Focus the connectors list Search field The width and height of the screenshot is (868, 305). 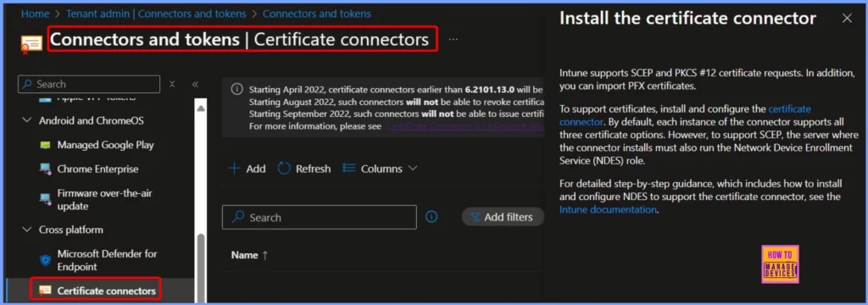tap(320, 218)
